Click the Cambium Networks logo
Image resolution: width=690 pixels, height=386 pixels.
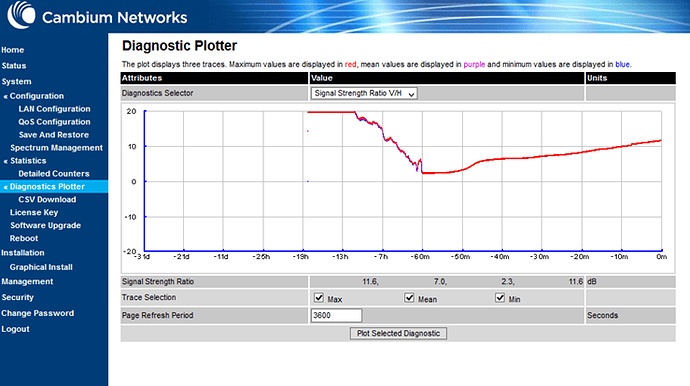(97, 16)
